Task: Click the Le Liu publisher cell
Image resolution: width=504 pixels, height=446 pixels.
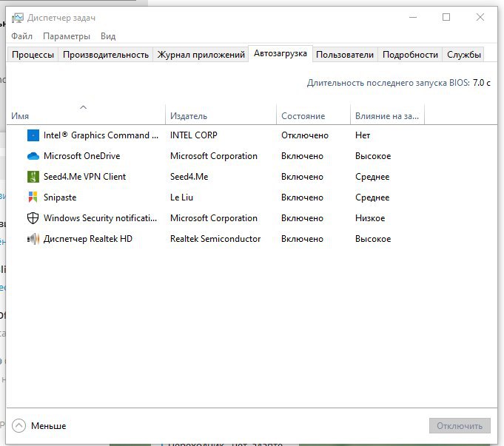Action: pyautogui.click(x=181, y=197)
